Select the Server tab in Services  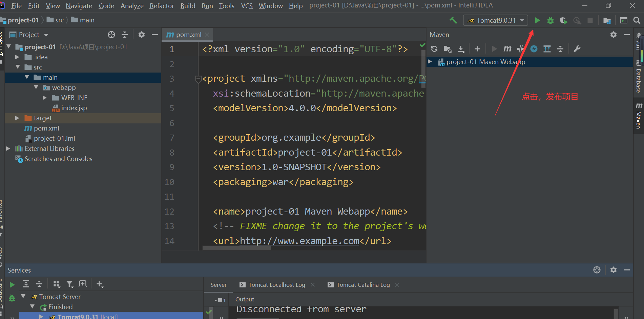(219, 285)
